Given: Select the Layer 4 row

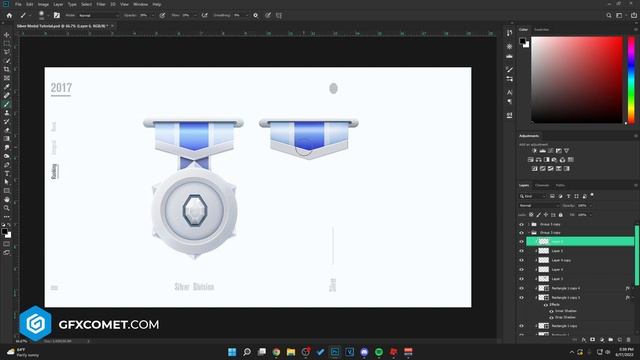Looking at the screenshot, I should [580, 269].
